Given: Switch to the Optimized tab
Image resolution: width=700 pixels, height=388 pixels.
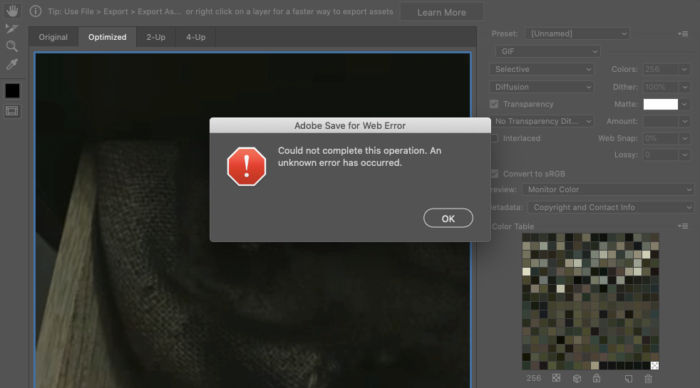Looking at the screenshot, I should [107, 37].
